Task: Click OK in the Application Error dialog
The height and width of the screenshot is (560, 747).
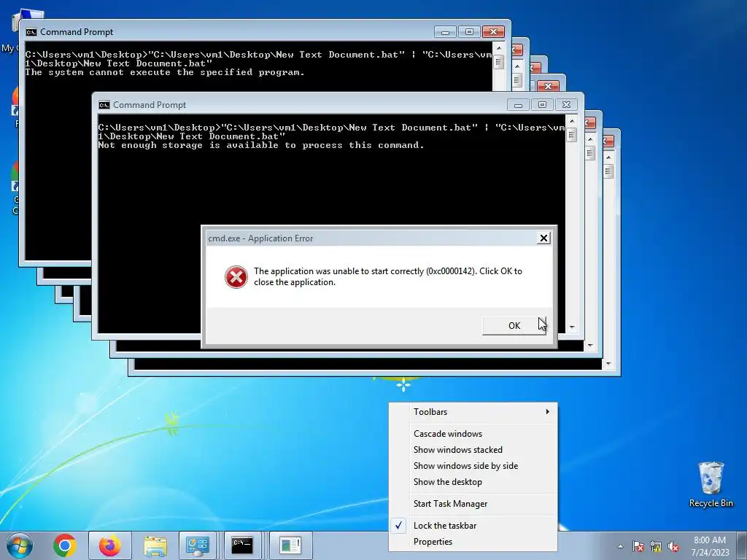Action: click(x=514, y=326)
